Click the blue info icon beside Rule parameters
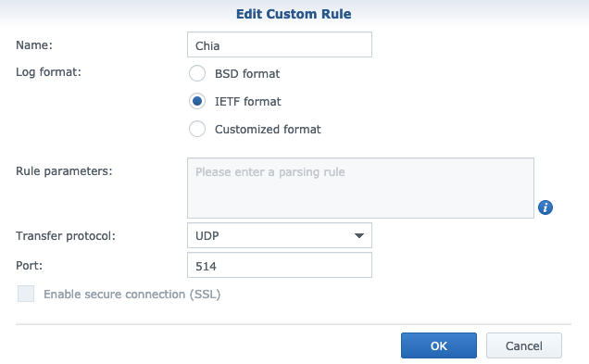 coord(545,207)
